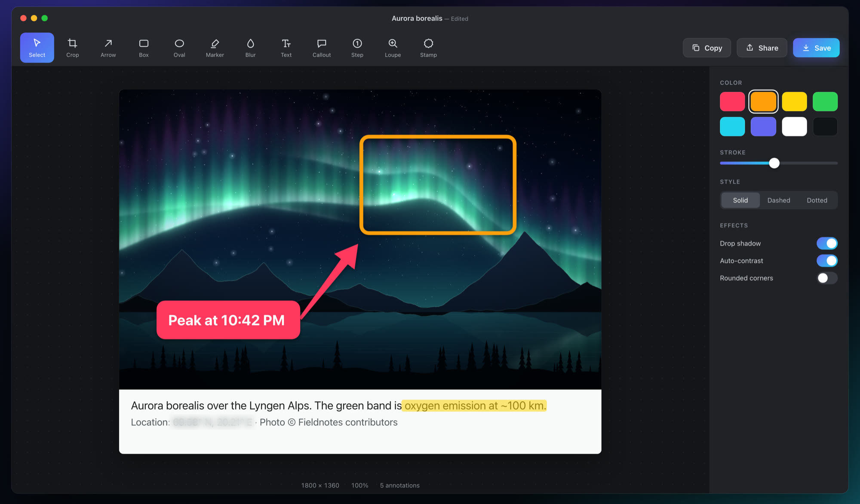Enable Rounded corners toggle
Viewport: 860px width, 504px height.
pyautogui.click(x=827, y=278)
